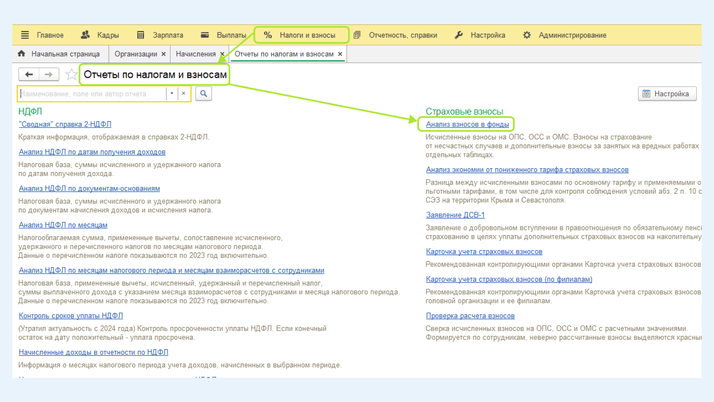
Task: Open Анализ НДФЛ по документам-основаниям
Action: pyautogui.click(x=89, y=188)
